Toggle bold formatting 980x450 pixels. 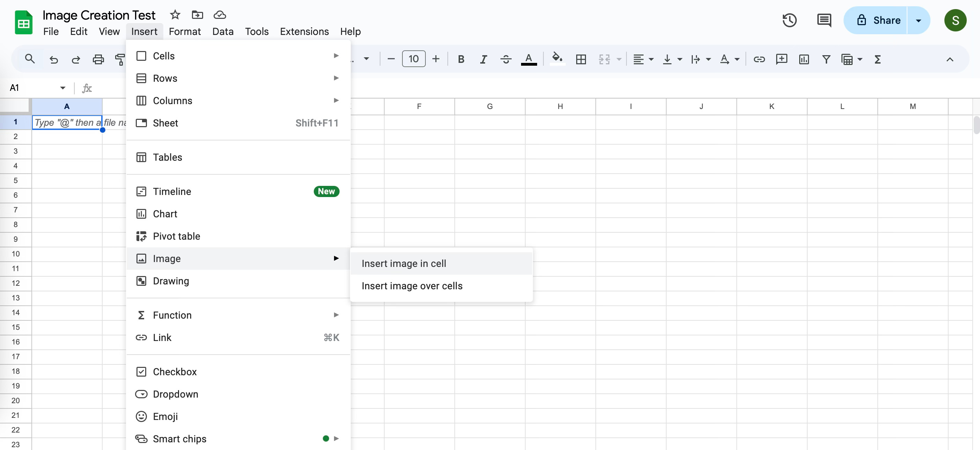[461, 59]
